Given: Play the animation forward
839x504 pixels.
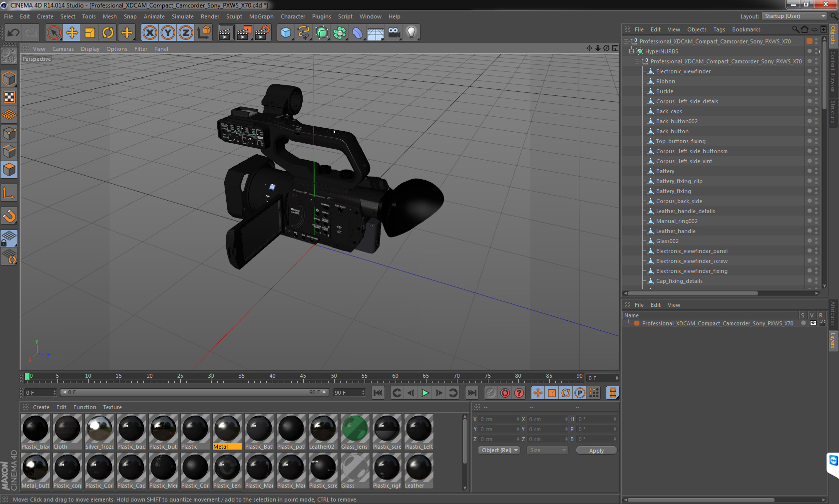Looking at the screenshot, I should pos(425,393).
